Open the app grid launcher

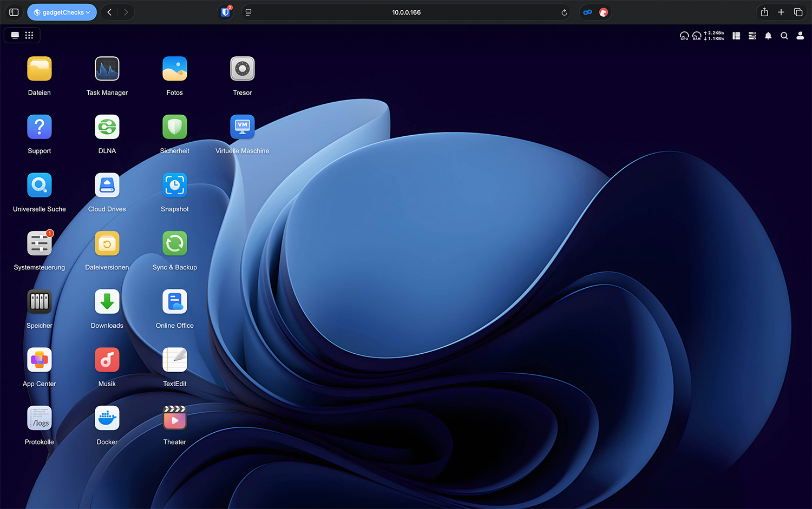click(29, 35)
